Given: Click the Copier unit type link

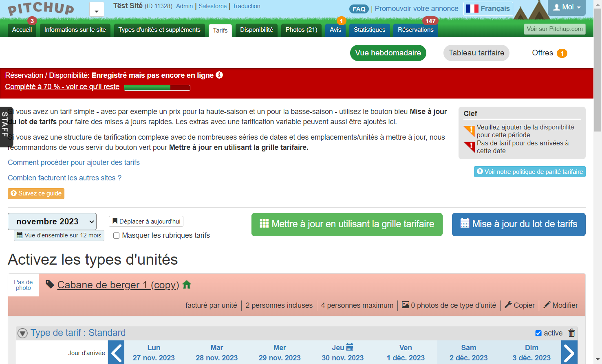Looking at the screenshot, I should (x=520, y=305).
